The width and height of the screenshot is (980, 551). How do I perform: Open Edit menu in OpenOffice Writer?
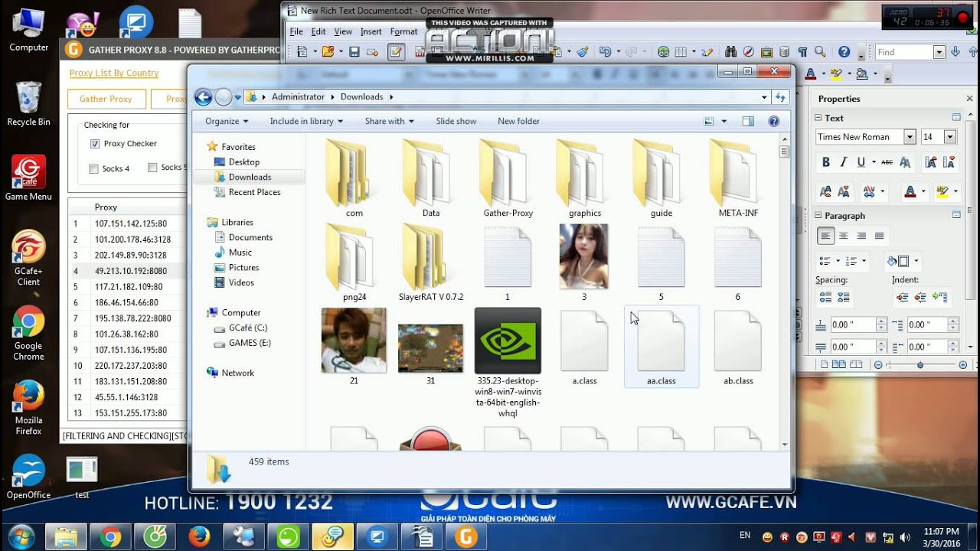(x=318, y=31)
